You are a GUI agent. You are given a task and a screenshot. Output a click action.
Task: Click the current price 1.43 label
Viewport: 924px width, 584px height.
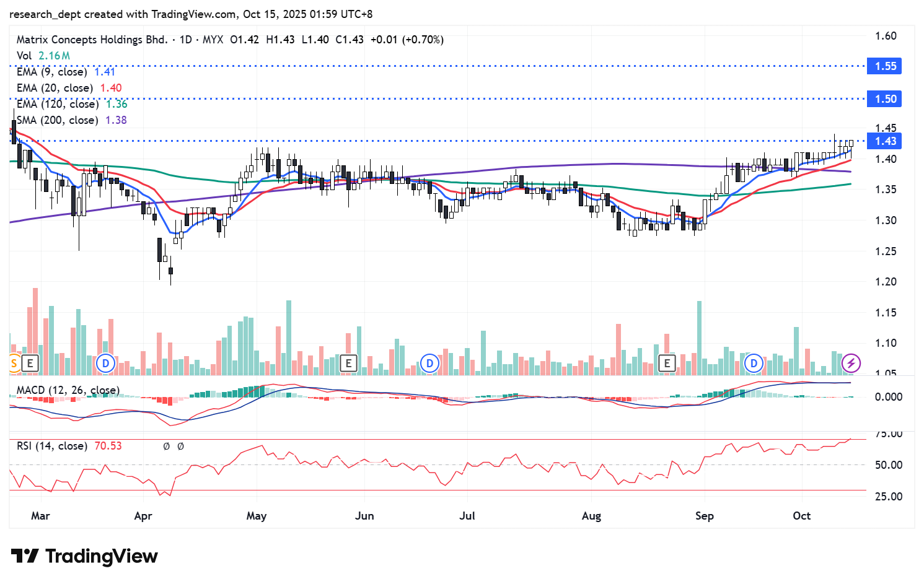pyautogui.click(x=885, y=141)
